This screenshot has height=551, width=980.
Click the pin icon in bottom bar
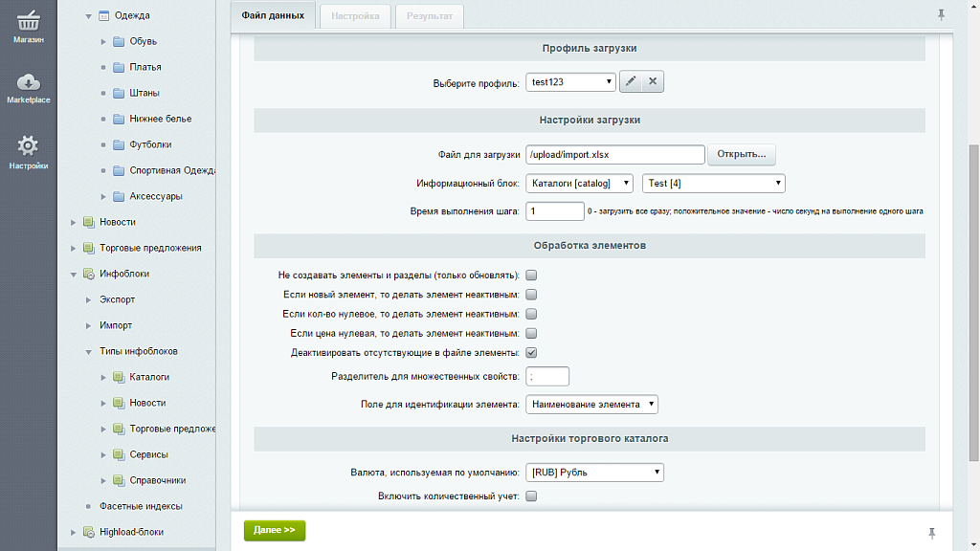tap(932, 532)
